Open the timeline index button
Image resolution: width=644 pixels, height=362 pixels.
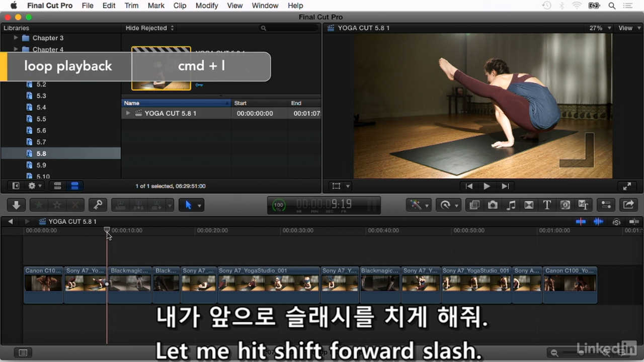click(x=23, y=352)
